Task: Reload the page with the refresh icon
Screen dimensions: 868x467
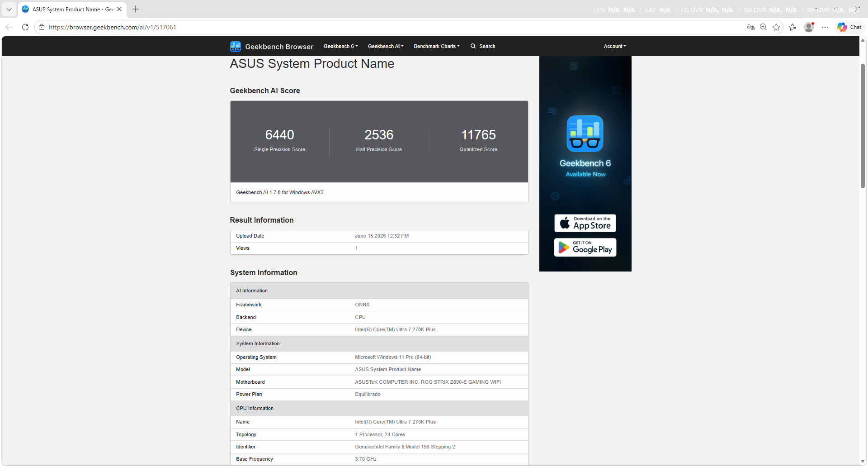Action: [25, 27]
